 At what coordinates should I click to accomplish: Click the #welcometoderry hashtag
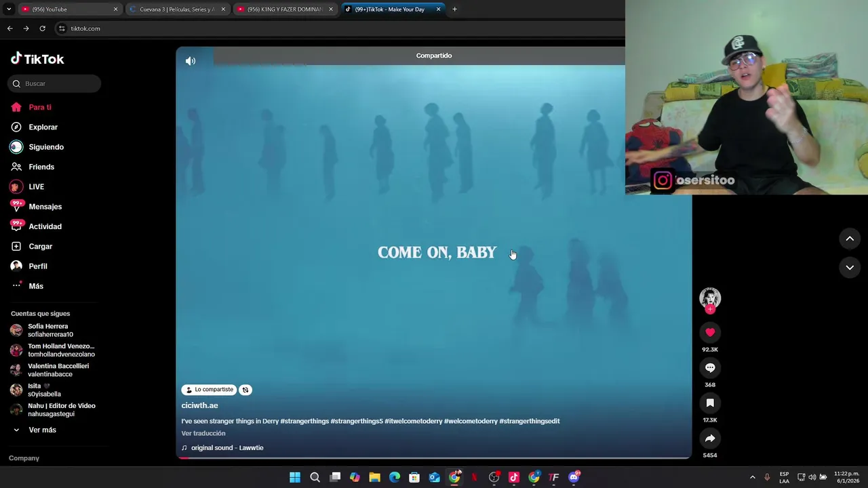pos(471,421)
